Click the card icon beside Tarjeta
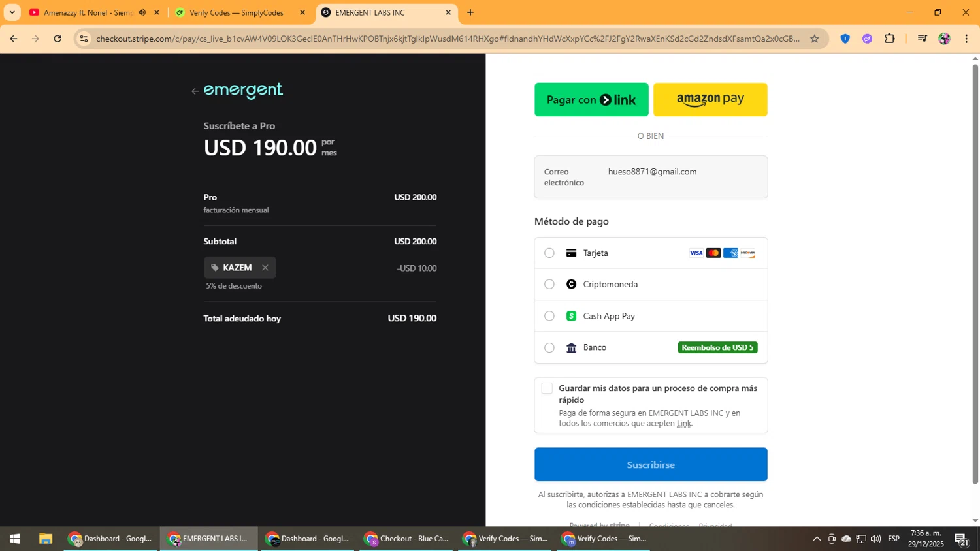This screenshot has height=551, width=980. coord(572,253)
